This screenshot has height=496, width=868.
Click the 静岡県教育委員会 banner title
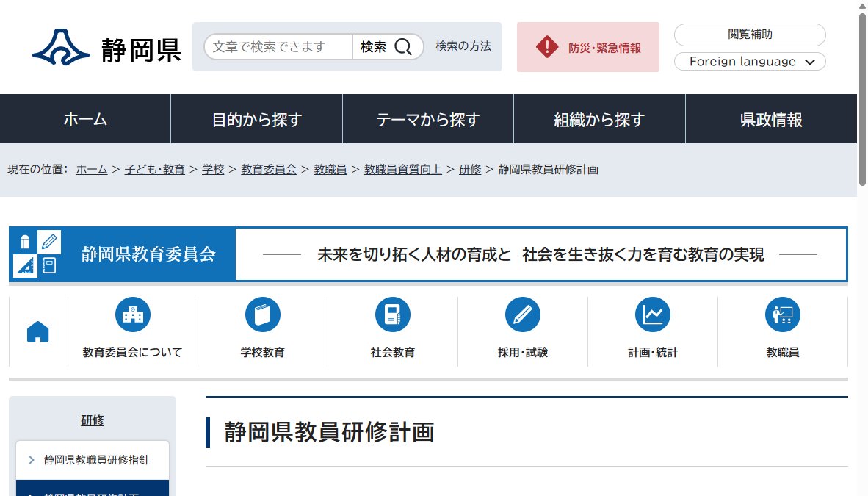pyautogui.click(x=148, y=254)
